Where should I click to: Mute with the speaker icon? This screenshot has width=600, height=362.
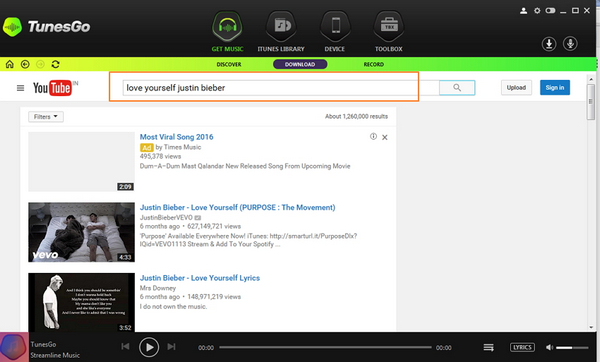(x=549, y=347)
